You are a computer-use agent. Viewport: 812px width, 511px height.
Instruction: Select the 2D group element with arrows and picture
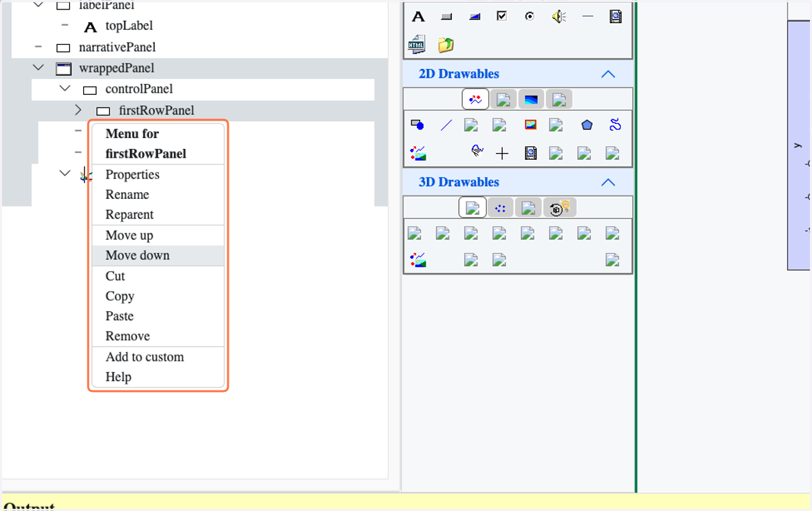[418, 153]
